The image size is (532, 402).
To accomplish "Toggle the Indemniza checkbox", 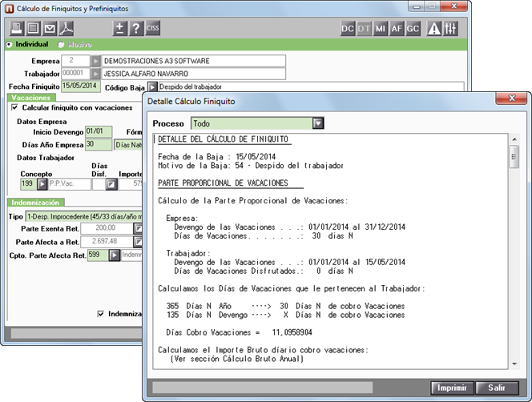I will pyautogui.click(x=101, y=314).
